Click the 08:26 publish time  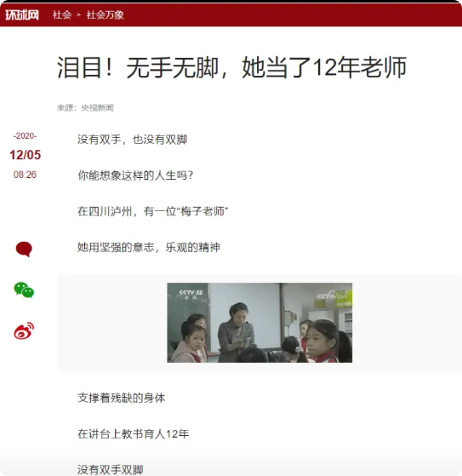25,175
